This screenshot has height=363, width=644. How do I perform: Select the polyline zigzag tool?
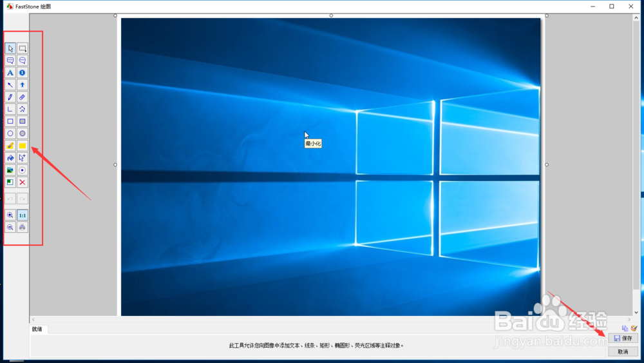click(x=22, y=109)
